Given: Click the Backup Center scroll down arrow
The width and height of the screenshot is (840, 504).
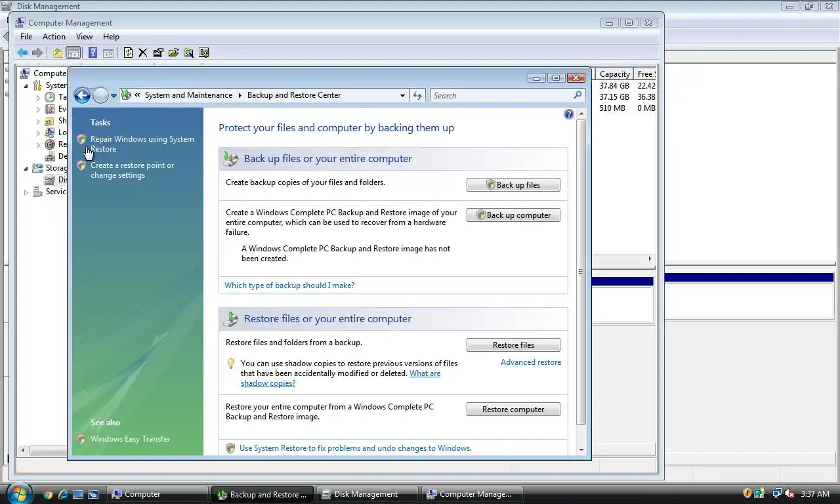Looking at the screenshot, I should (581, 450).
